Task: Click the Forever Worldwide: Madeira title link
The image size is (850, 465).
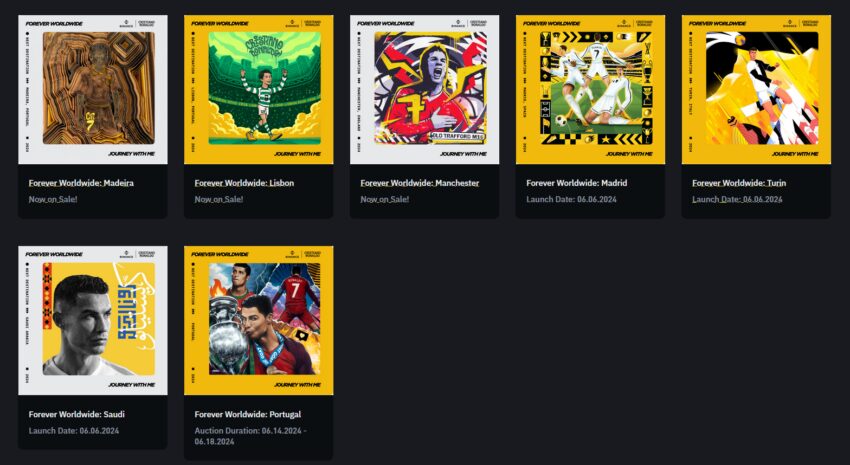Action: 81,183
